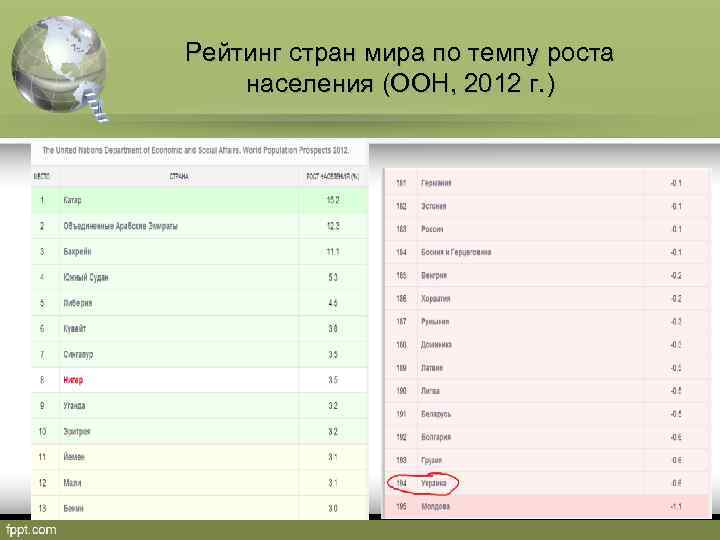Select country name Южный Судан
The width and height of the screenshot is (720, 540).
[86, 277]
